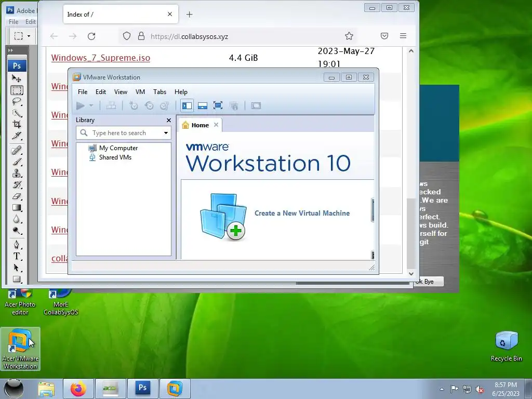
Task: Click Manage Snapshots icon in VMware toolbar
Action: (165, 106)
